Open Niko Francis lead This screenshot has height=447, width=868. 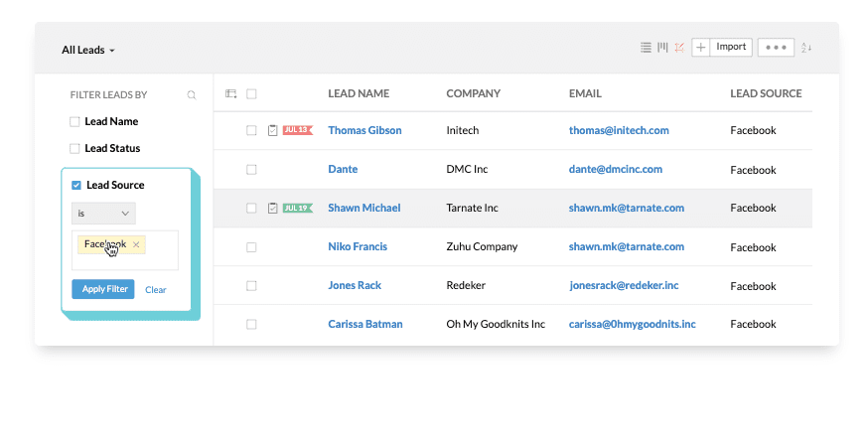358,246
